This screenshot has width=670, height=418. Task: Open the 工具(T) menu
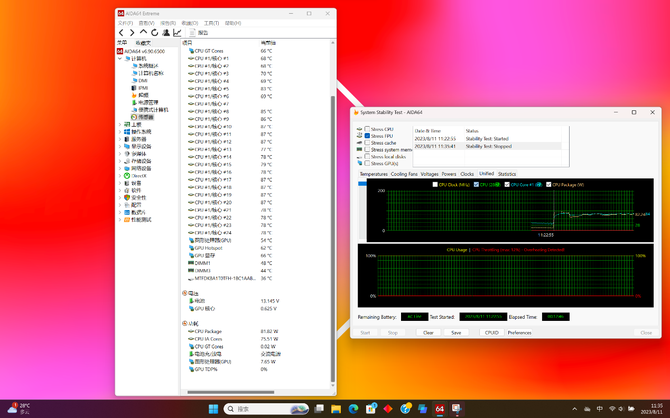click(212, 23)
